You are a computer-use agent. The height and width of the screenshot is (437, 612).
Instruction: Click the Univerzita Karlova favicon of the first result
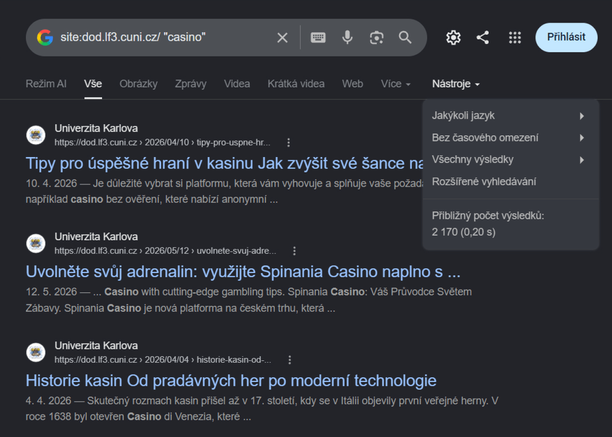pos(36,135)
